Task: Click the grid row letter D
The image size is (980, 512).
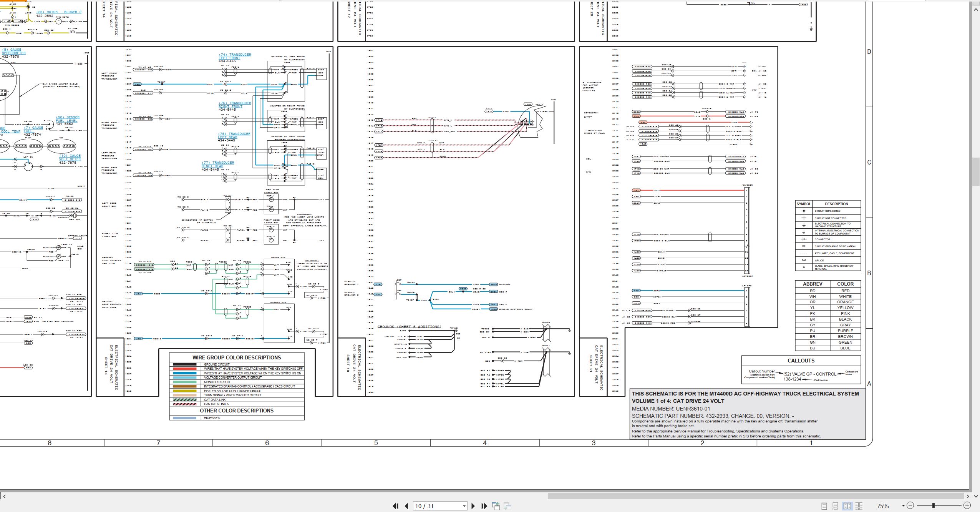Action: (x=869, y=52)
